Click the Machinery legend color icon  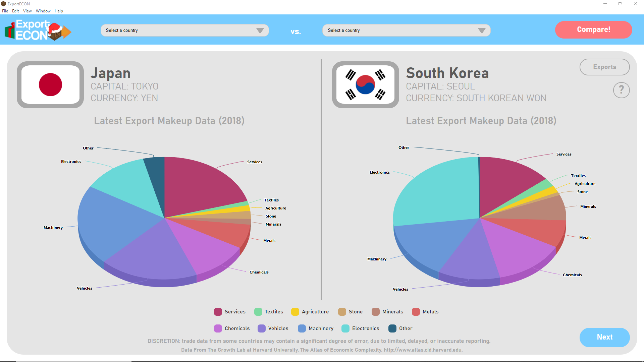302,328
